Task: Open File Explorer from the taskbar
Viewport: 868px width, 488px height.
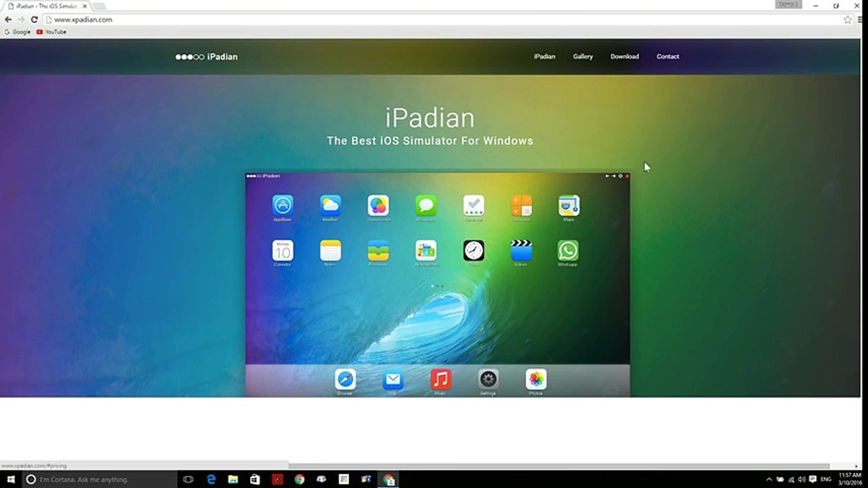Action: [x=233, y=479]
